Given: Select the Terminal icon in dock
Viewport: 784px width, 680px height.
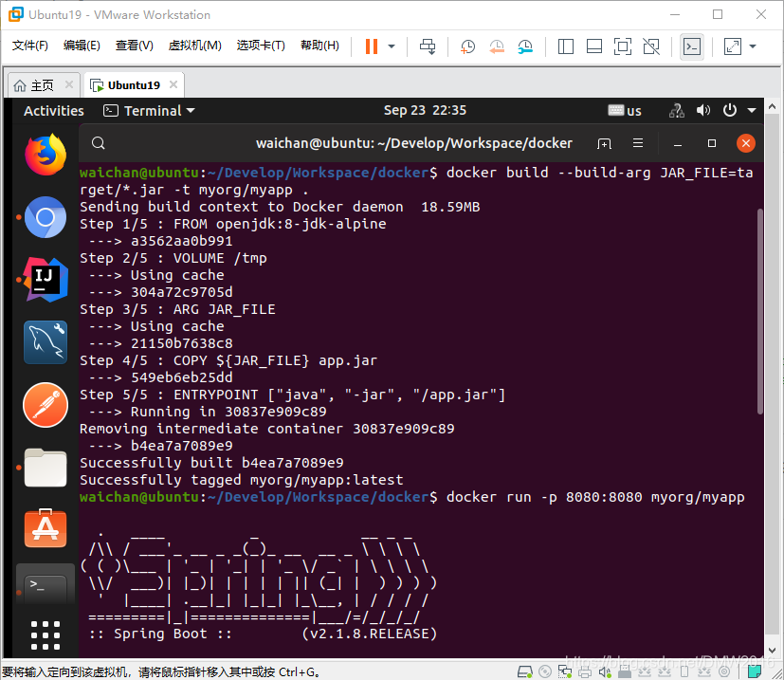Looking at the screenshot, I should pos(46,585).
